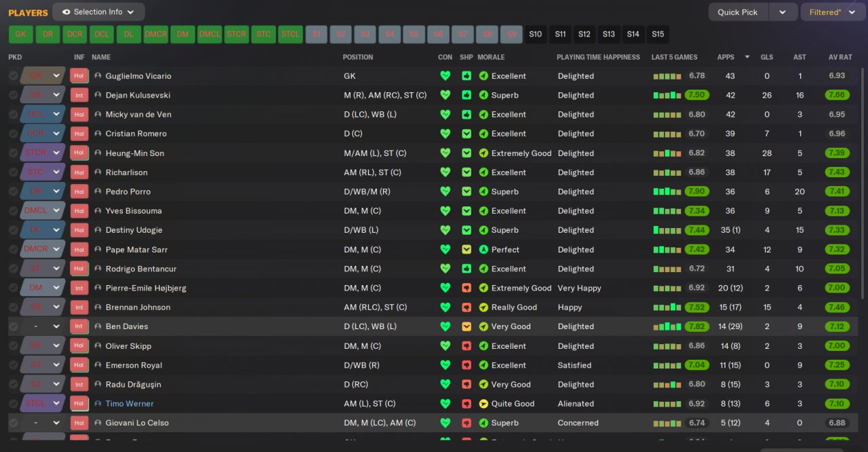Click the eye icon in Selection Info button

pos(66,12)
